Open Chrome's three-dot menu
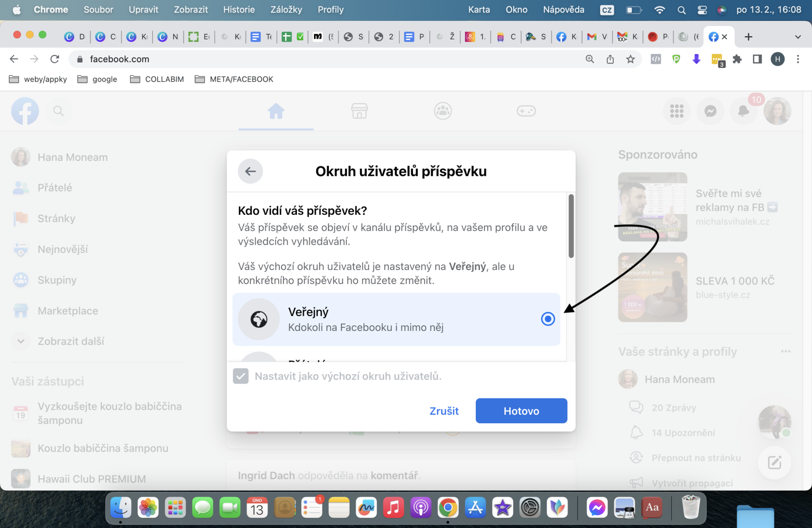The width and height of the screenshot is (812, 528). [x=798, y=59]
